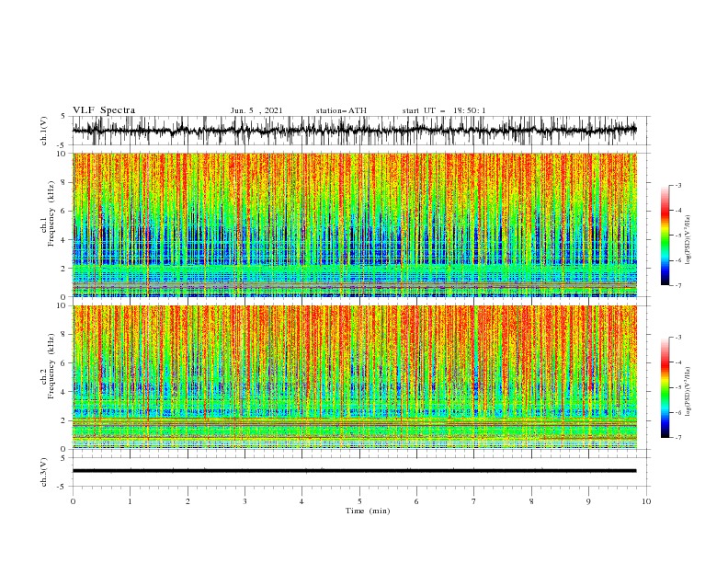Click the ch.1 spectrogram color scale bar

(665, 236)
